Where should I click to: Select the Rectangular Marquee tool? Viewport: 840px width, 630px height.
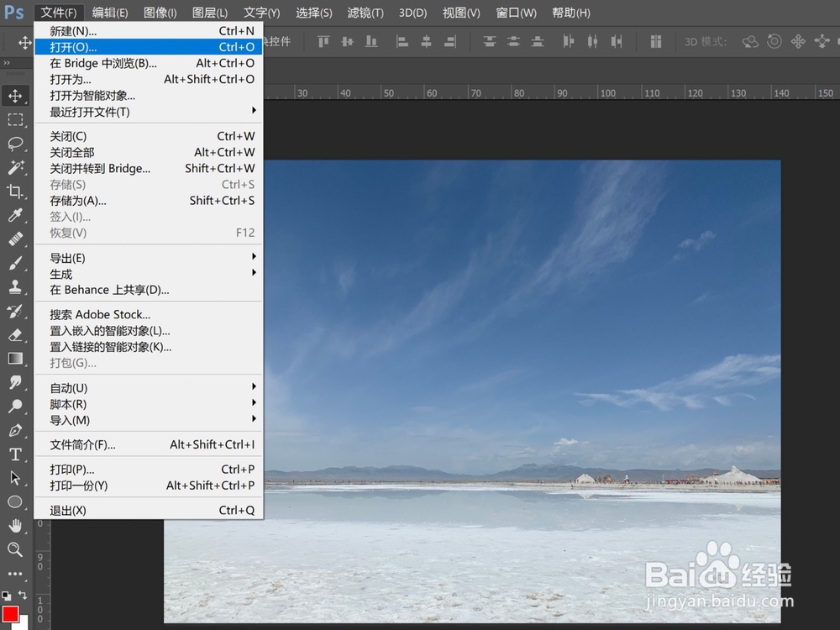tap(15, 119)
